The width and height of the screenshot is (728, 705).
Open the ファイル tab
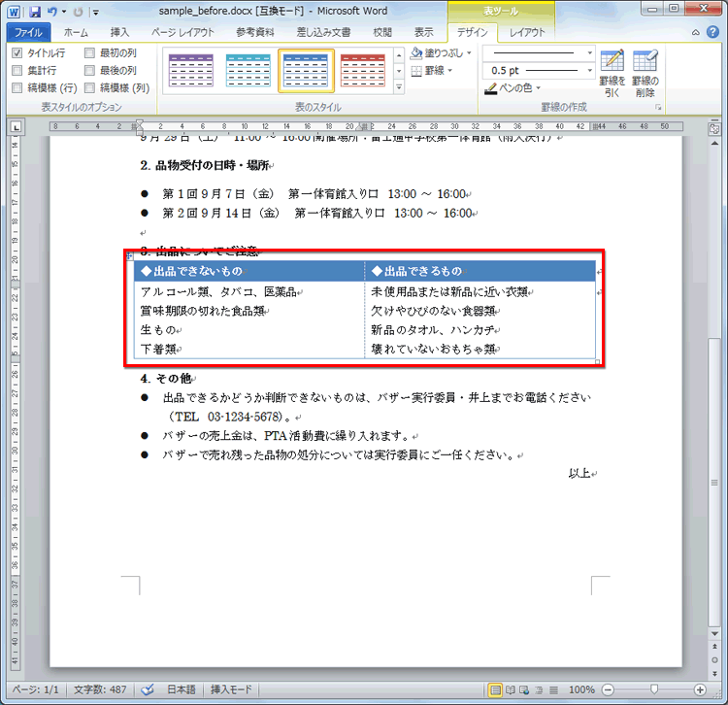coord(28,32)
